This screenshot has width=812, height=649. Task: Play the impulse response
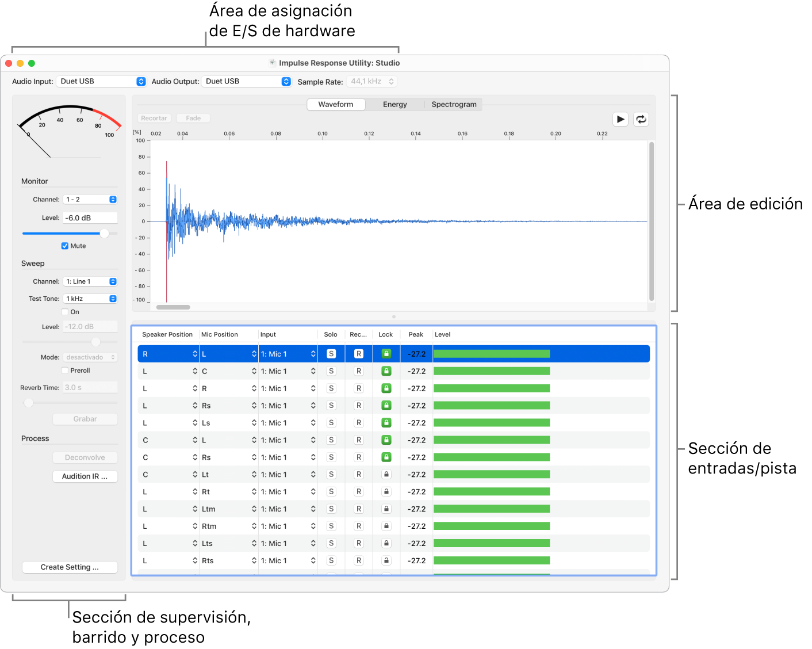click(x=620, y=119)
